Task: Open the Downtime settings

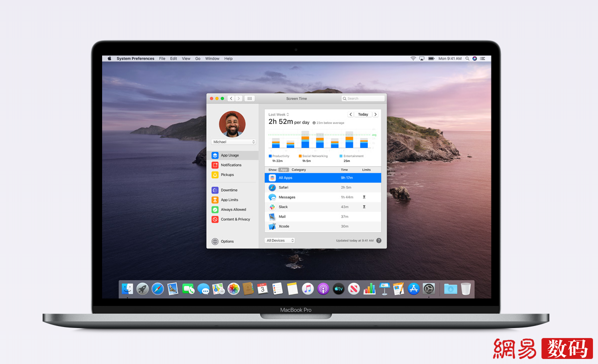Action: (x=229, y=190)
